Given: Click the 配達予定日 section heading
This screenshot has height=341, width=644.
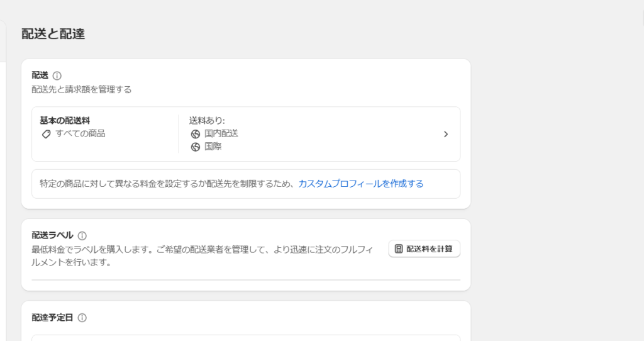Looking at the screenshot, I should (x=53, y=318).
